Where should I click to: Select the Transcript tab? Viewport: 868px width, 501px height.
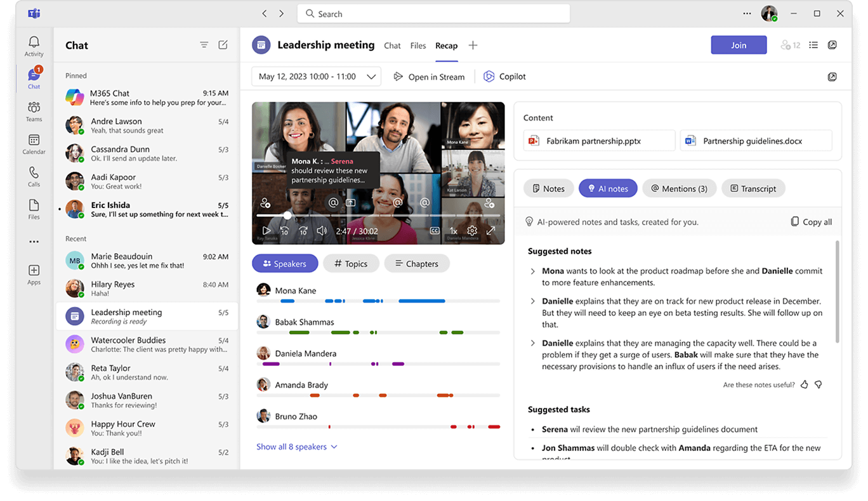click(x=753, y=188)
